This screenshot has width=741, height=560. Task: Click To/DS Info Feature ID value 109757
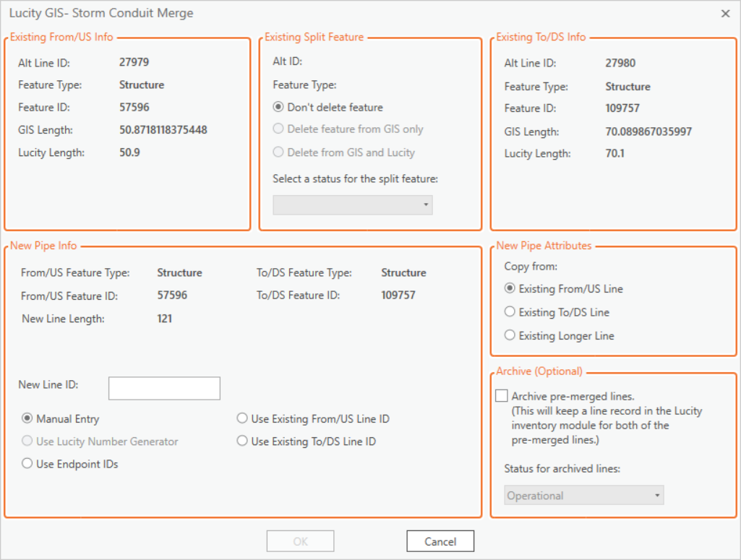[x=622, y=108]
